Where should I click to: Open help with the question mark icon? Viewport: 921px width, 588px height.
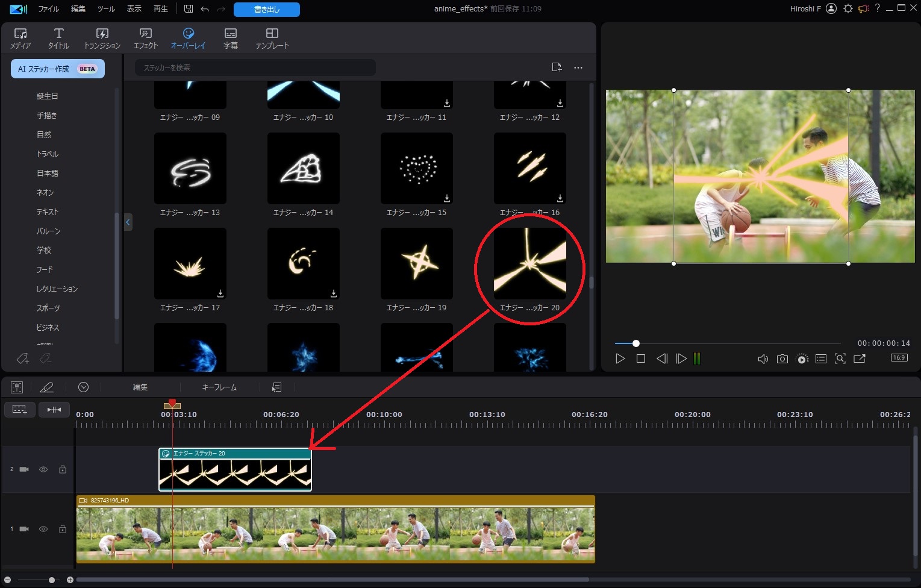pyautogui.click(x=878, y=8)
